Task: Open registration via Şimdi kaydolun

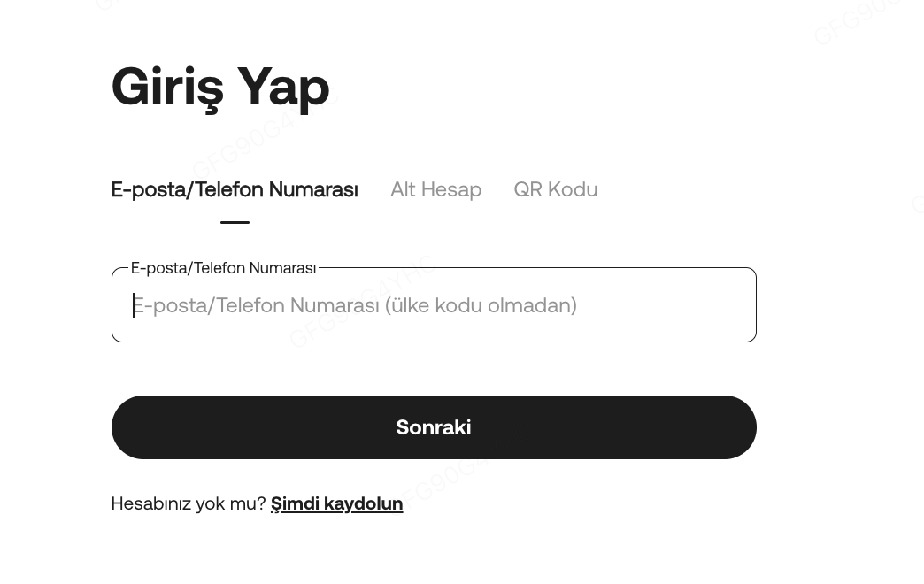Action: [336, 503]
